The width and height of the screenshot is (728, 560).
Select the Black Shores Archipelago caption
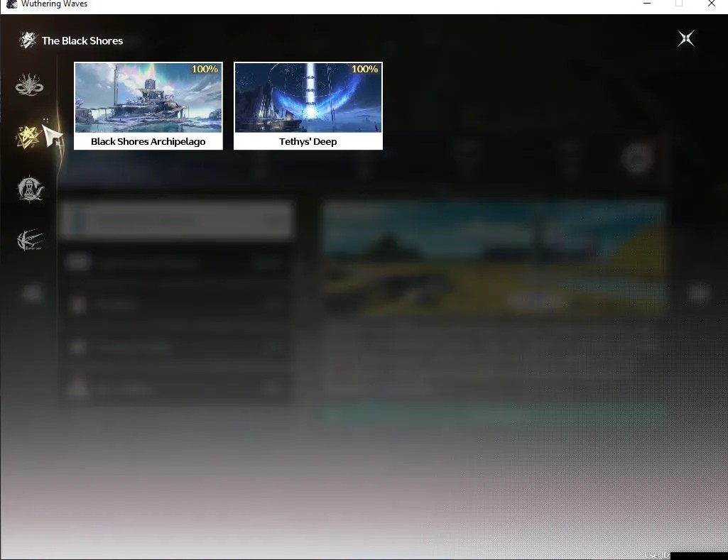pos(148,141)
